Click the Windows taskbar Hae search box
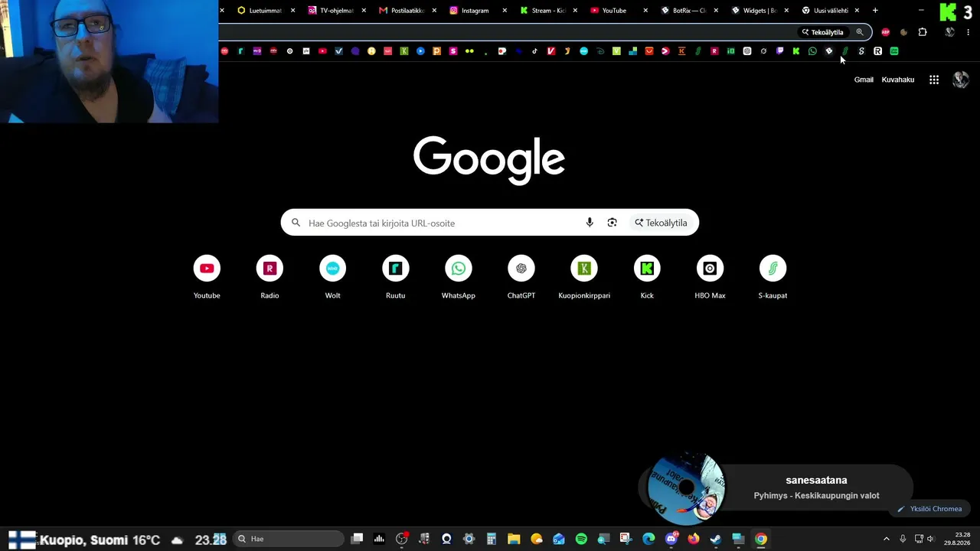Screen dimensions: 980x551 289,539
